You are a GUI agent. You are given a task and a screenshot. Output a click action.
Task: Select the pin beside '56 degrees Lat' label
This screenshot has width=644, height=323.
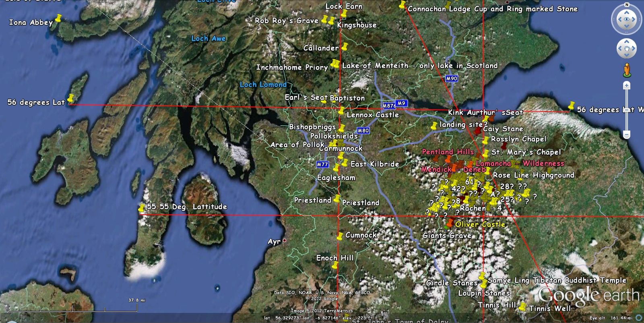71,98
